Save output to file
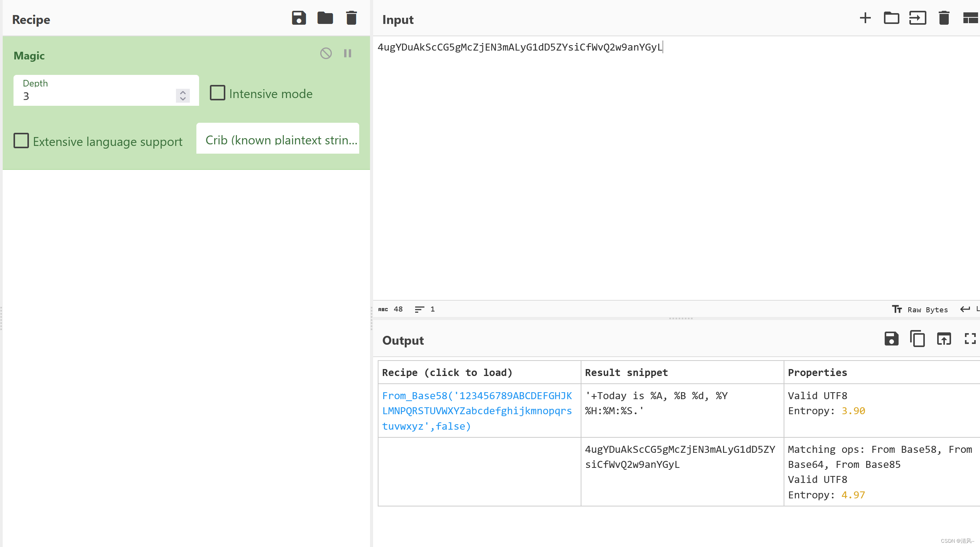The image size is (980, 547). coord(891,339)
